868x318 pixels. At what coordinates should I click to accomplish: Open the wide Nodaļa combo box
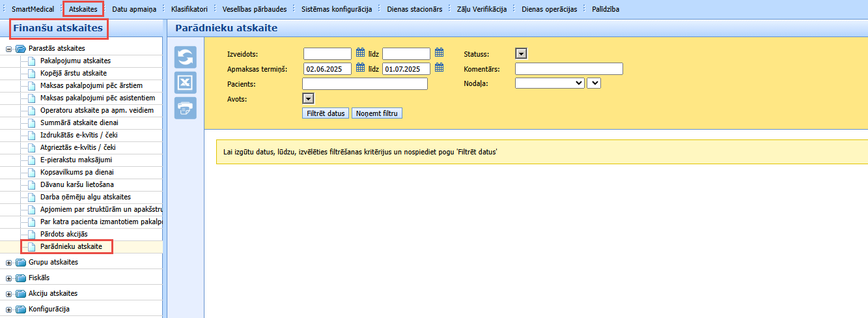[x=550, y=83]
